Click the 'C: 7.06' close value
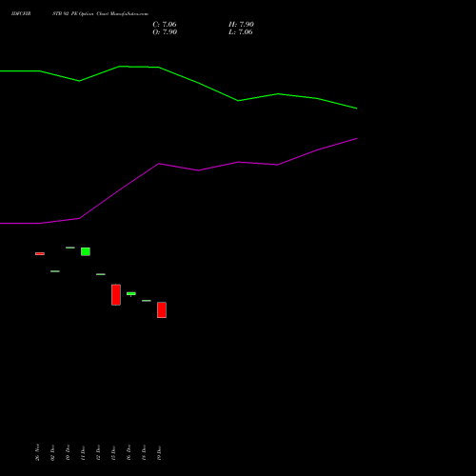Screen dimensions: 476x476 tap(165, 24)
